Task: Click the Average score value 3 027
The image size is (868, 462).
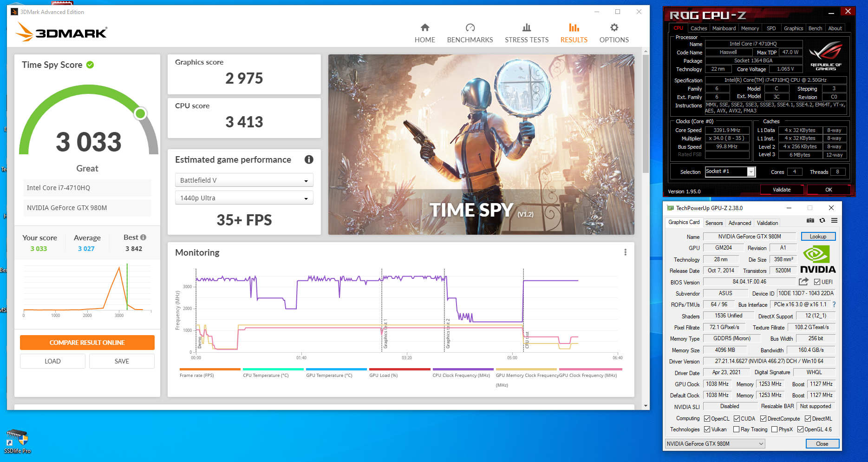Action: [x=86, y=249]
